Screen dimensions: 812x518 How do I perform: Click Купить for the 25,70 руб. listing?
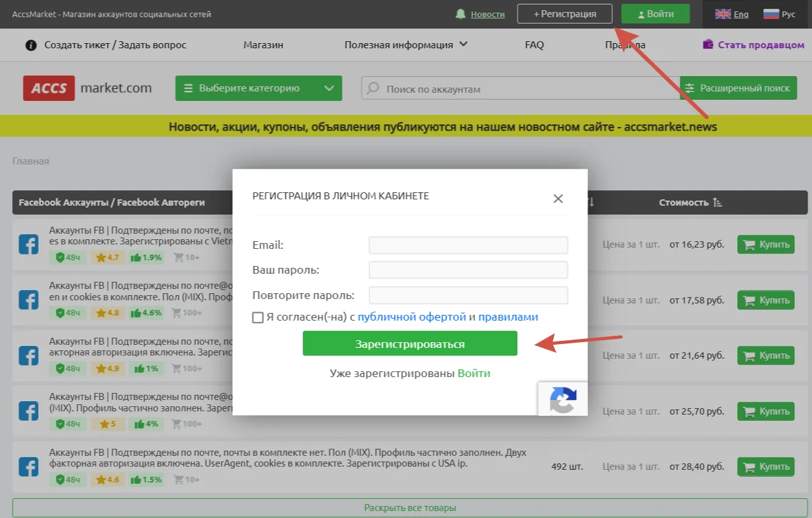coord(766,411)
